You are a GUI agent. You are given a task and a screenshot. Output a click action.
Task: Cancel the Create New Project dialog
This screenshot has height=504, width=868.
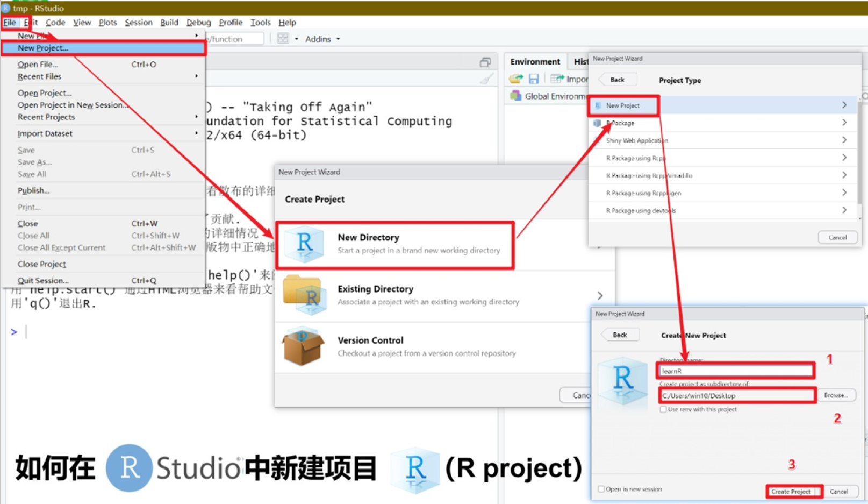pos(838,491)
